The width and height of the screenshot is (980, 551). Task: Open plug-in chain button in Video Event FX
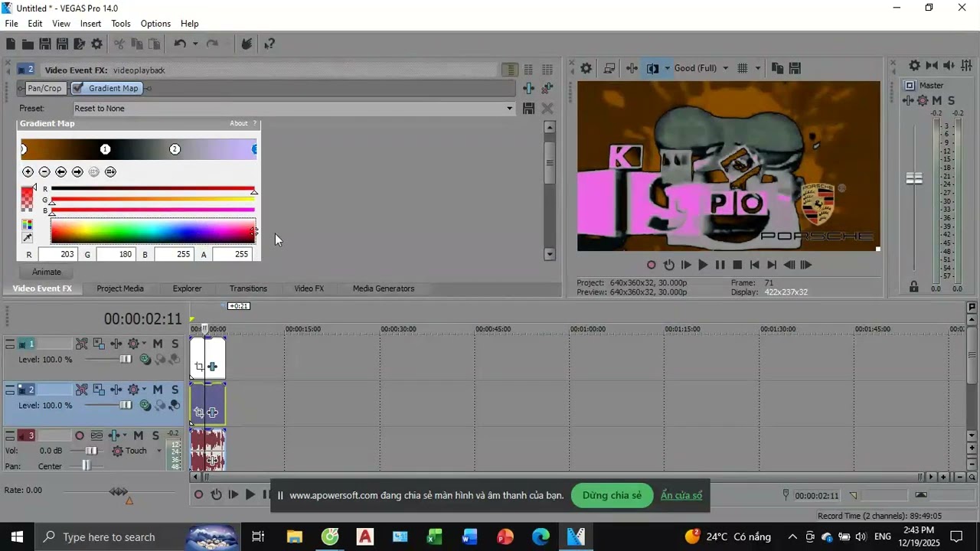tap(528, 89)
